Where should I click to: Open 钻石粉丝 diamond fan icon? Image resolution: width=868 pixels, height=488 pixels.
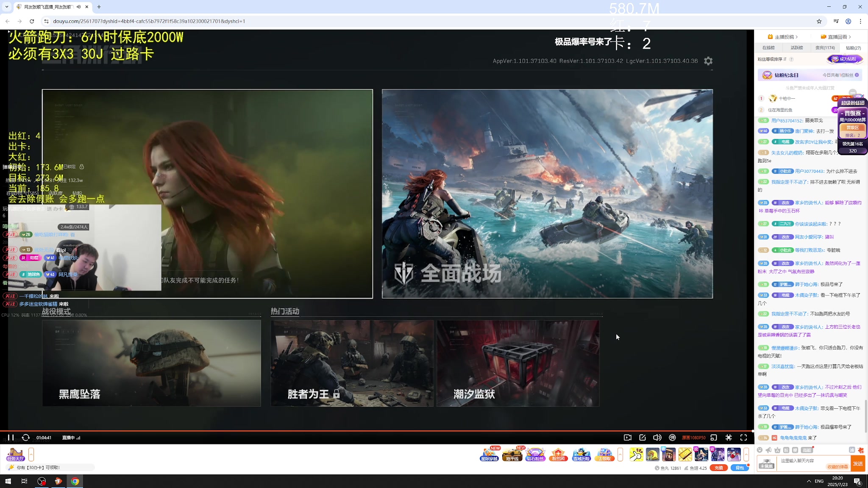[x=535, y=455]
